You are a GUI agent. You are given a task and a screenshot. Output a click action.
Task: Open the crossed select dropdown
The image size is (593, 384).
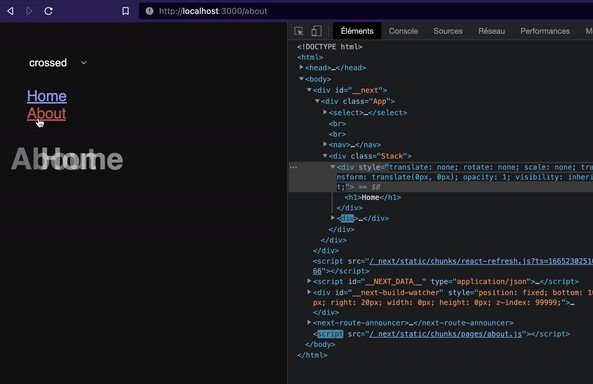pyautogui.click(x=57, y=63)
